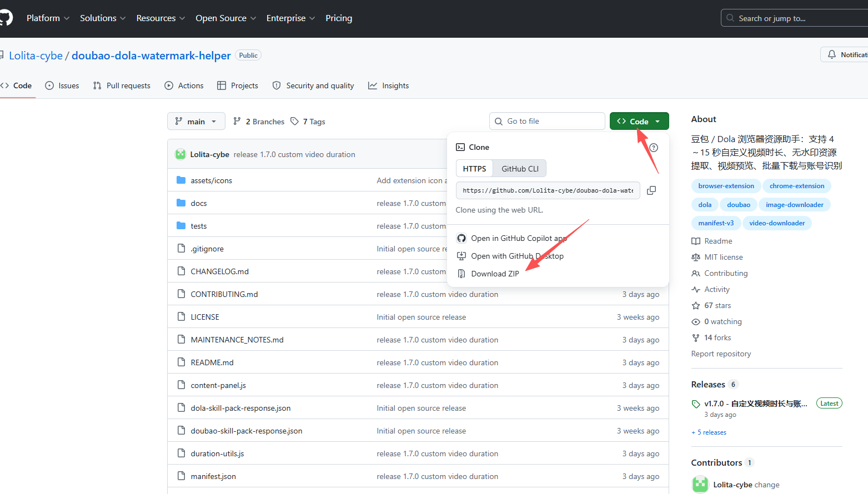
Task: Open the CHANGELOG.md file
Action: click(219, 271)
